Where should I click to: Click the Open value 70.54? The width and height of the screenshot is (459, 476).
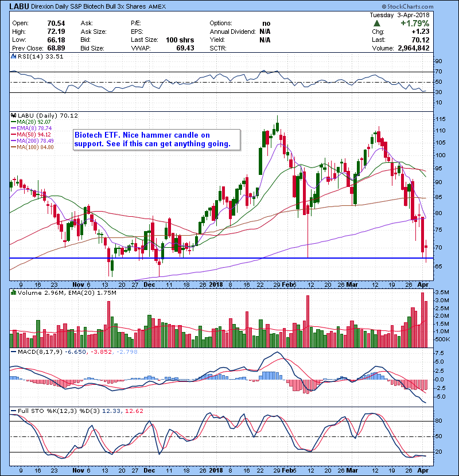point(56,24)
